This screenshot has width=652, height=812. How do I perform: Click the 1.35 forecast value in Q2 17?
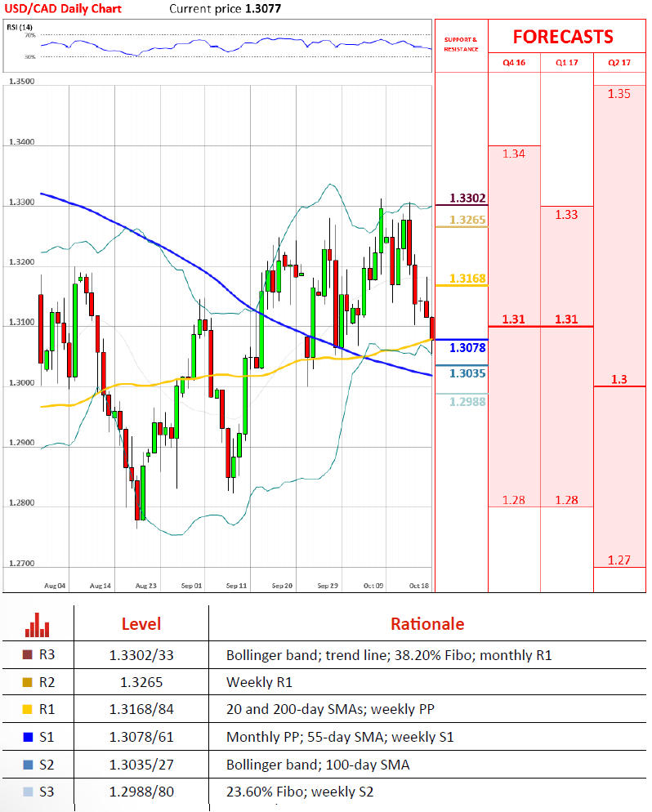[619, 94]
